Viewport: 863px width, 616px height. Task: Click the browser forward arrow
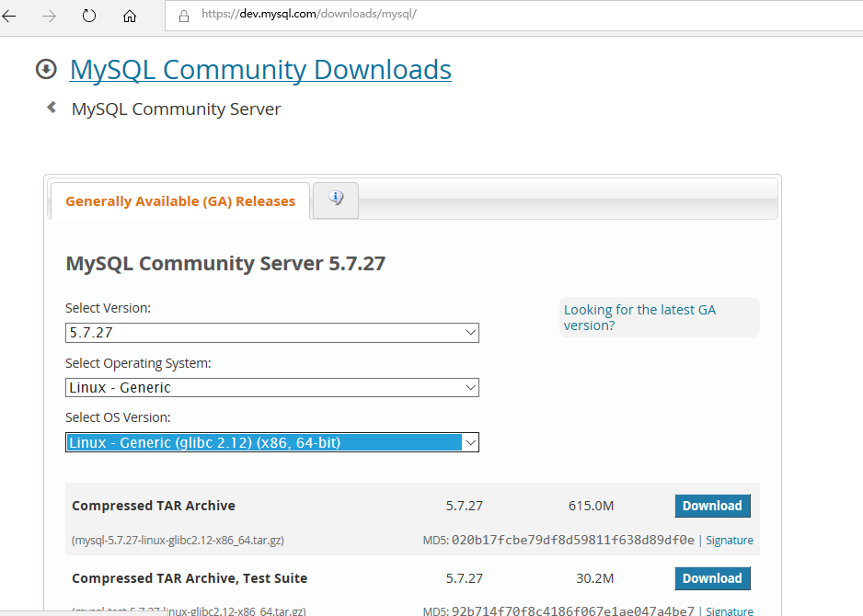pyautogui.click(x=49, y=16)
